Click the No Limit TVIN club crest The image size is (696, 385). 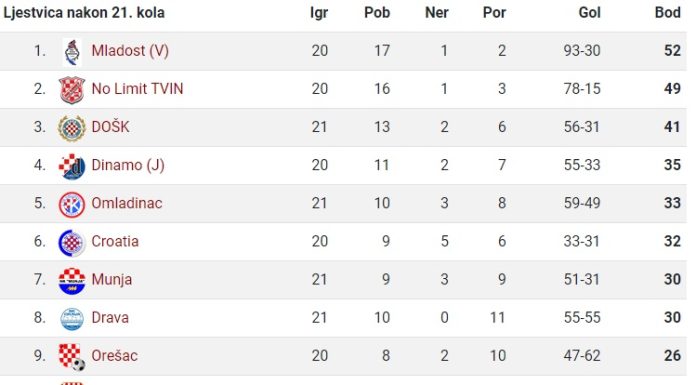[72, 90]
